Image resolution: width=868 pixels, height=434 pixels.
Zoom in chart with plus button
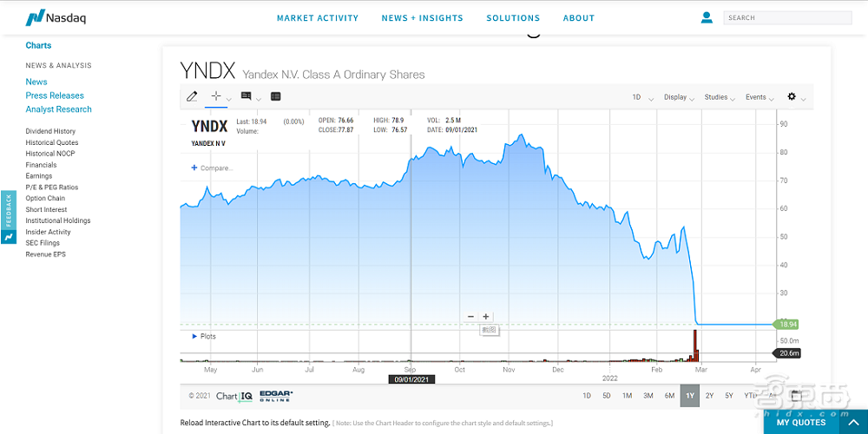pos(486,317)
